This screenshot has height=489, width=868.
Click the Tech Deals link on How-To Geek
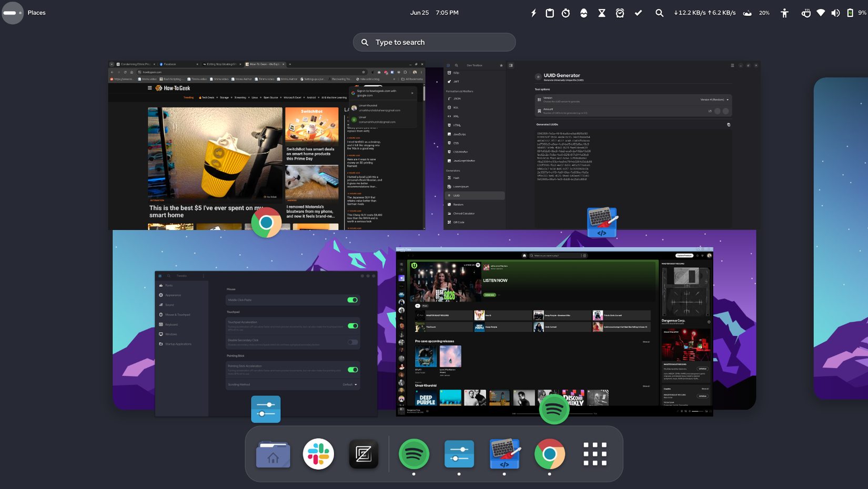tap(207, 97)
